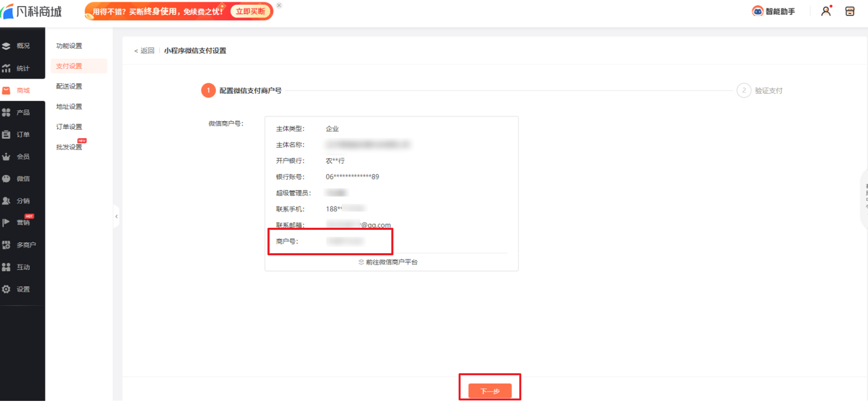Click step 1 配置微信支付商户号
The width and height of the screenshot is (868, 403).
coord(241,90)
